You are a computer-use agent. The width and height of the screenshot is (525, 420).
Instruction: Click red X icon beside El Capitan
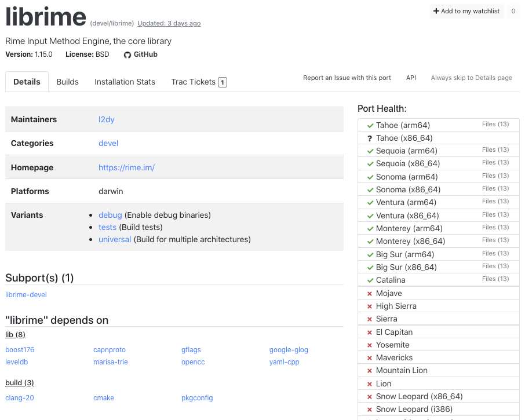pyautogui.click(x=370, y=333)
